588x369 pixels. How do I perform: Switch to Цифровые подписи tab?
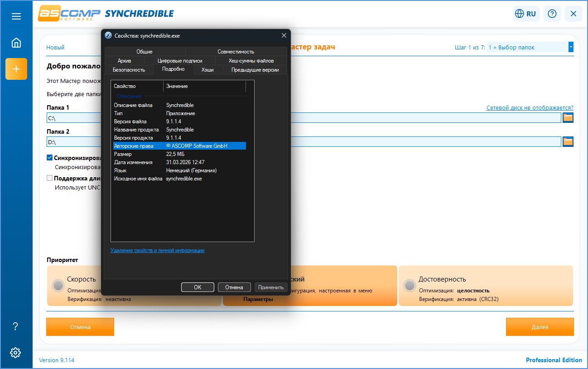click(180, 61)
